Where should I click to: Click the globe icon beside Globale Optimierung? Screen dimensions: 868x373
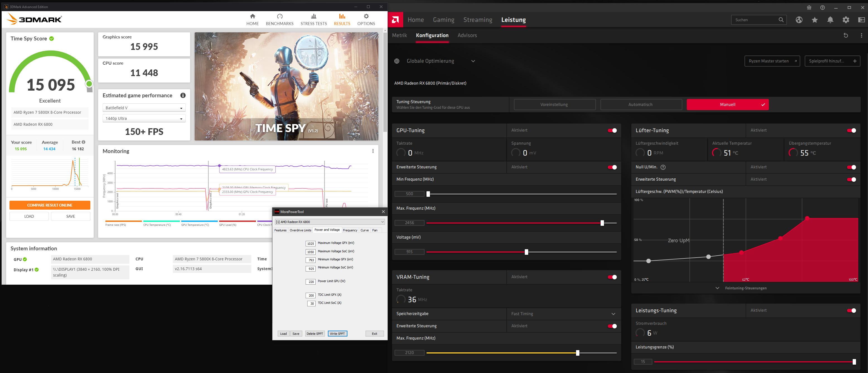point(396,61)
